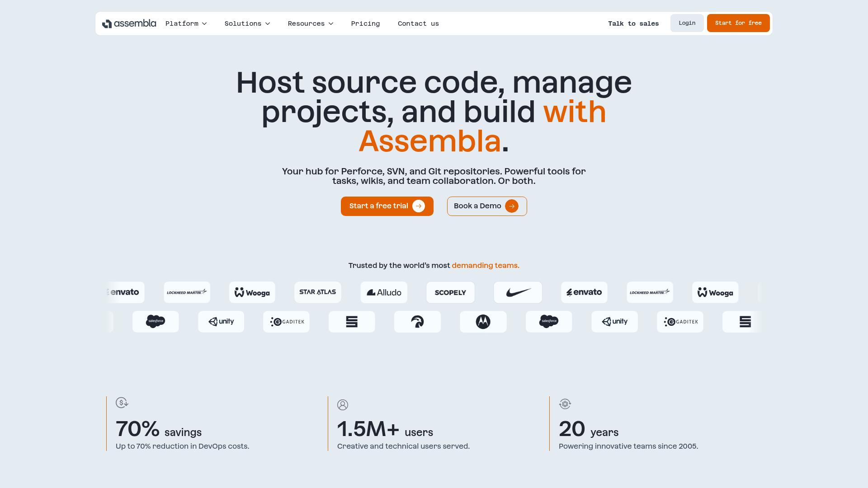868x488 pixels.
Task: Select the Salesforce cloud logo
Action: pos(156,321)
